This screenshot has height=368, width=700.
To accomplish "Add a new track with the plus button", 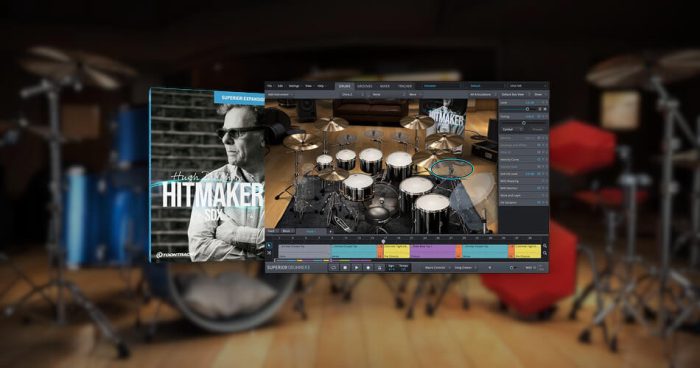I will 330,231.
